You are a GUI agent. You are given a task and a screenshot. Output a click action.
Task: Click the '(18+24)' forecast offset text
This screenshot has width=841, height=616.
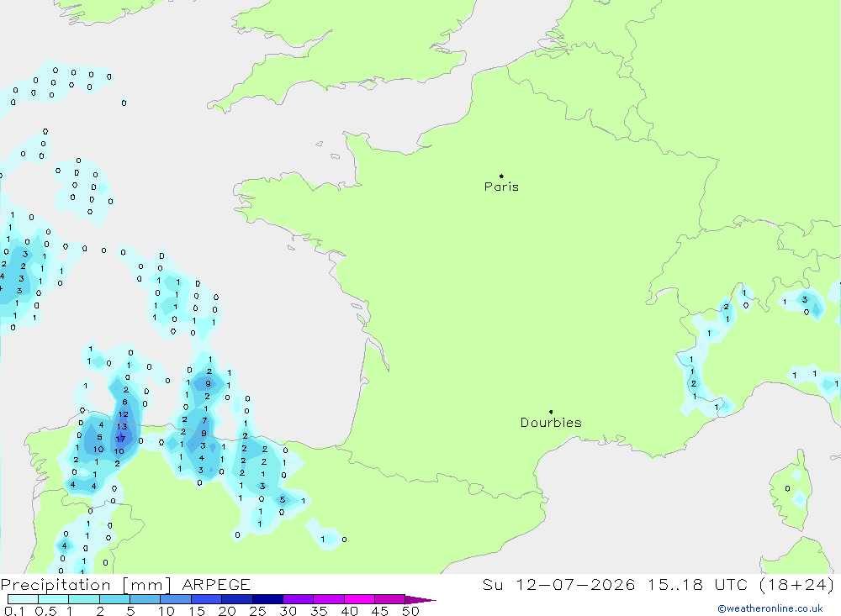[797, 585]
